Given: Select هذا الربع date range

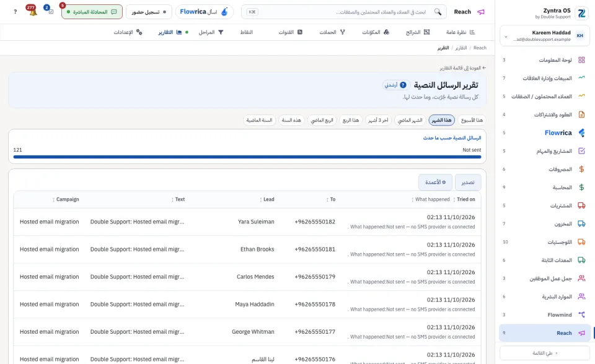Looking at the screenshot, I should pos(351,120).
